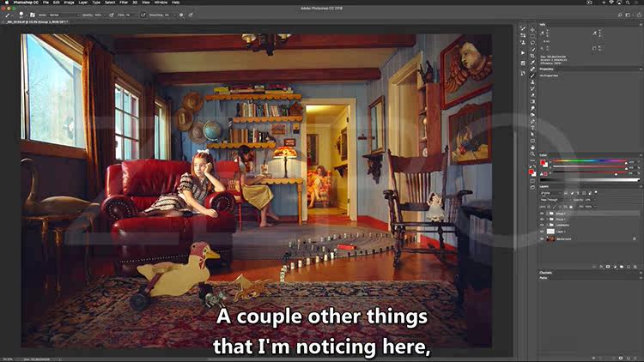Image resolution: width=644 pixels, height=362 pixels.
Task: Open the Window menu
Action: coord(161,3)
